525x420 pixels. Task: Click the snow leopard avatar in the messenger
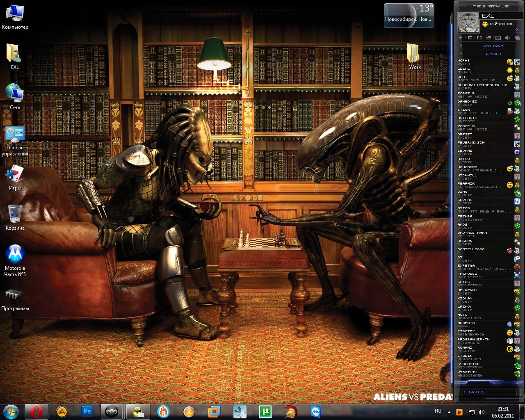point(468,22)
